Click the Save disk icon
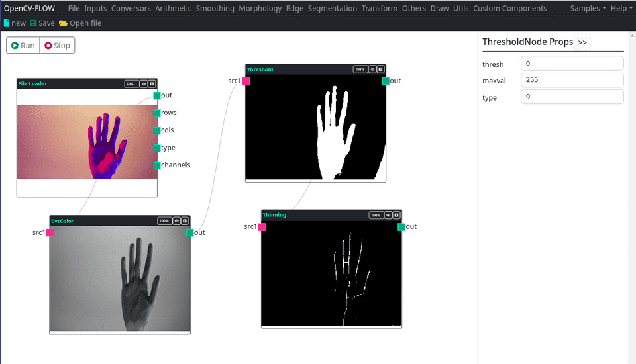 [x=33, y=23]
